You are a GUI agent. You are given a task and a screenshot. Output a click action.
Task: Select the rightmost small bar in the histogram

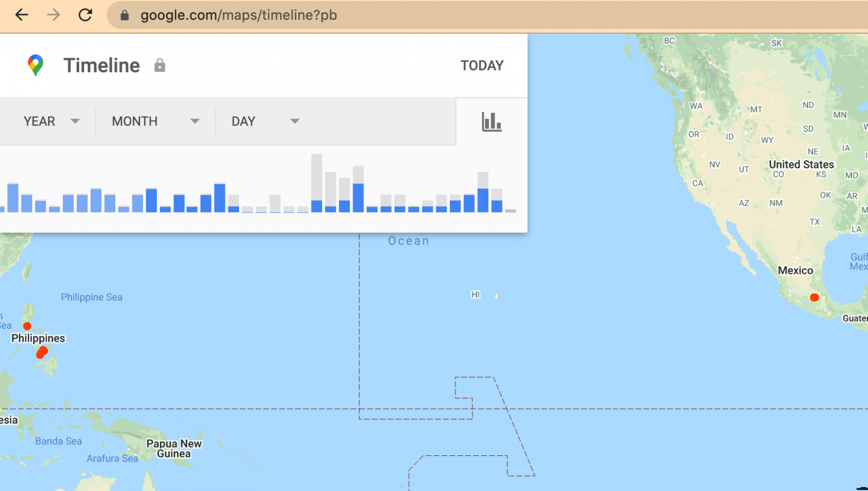[510, 211]
